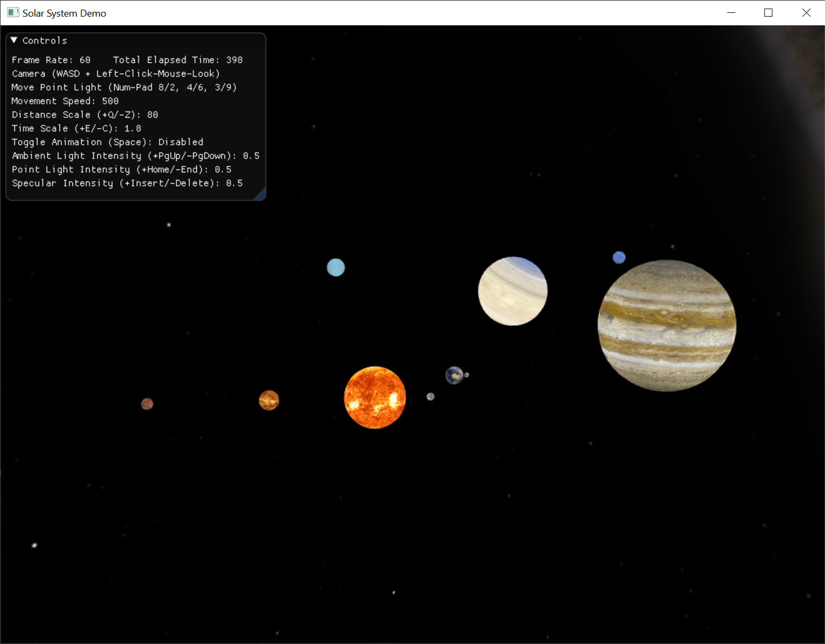The height and width of the screenshot is (644, 825).
Task: Click the small dark blue Neptune planet
Action: 619,258
